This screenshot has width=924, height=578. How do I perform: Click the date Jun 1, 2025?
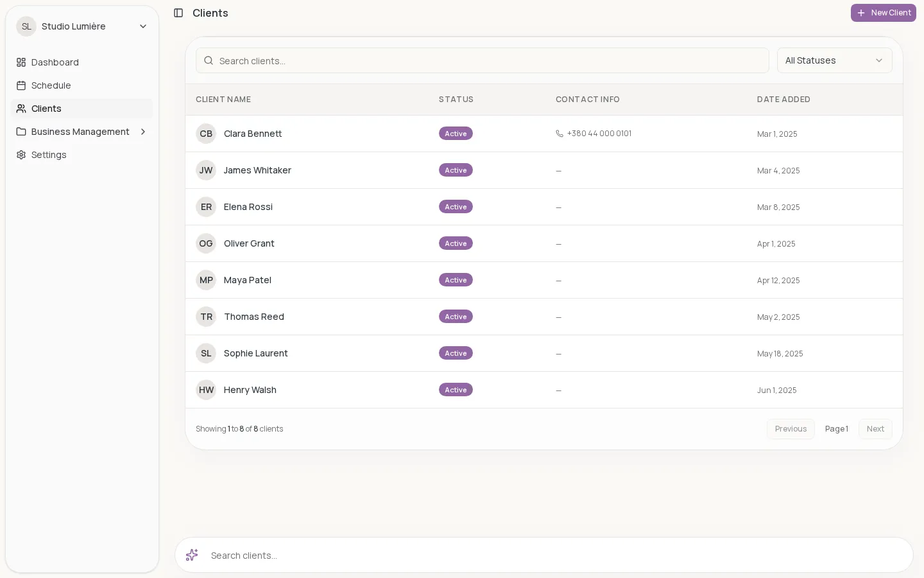tap(777, 390)
